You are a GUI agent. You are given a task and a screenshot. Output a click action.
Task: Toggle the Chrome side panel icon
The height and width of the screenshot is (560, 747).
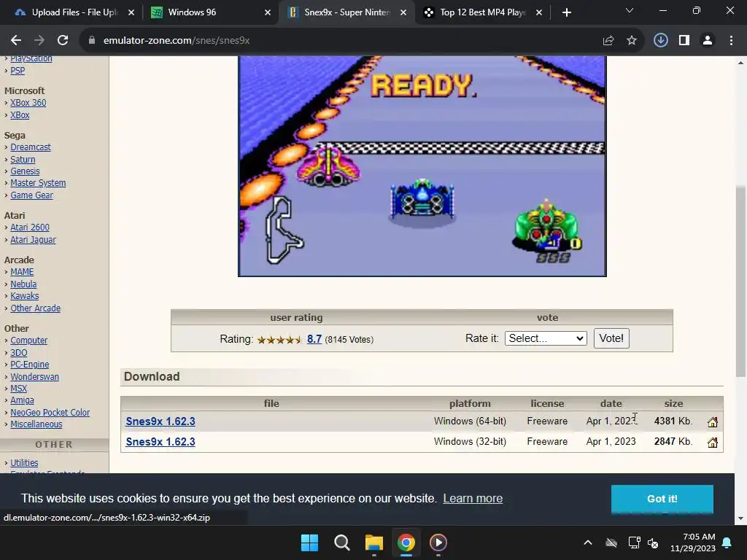click(684, 41)
